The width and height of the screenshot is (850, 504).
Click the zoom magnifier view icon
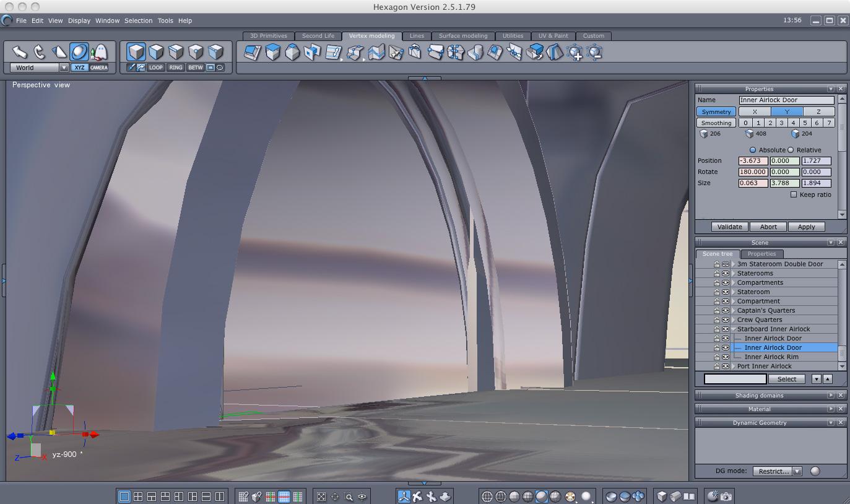click(x=349, y=497)
